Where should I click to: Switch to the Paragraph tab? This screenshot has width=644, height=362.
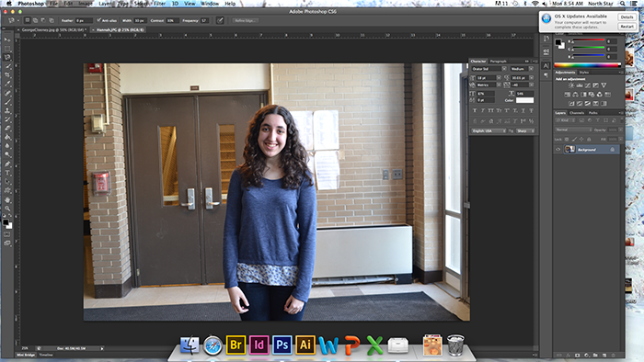coord(499,61)
